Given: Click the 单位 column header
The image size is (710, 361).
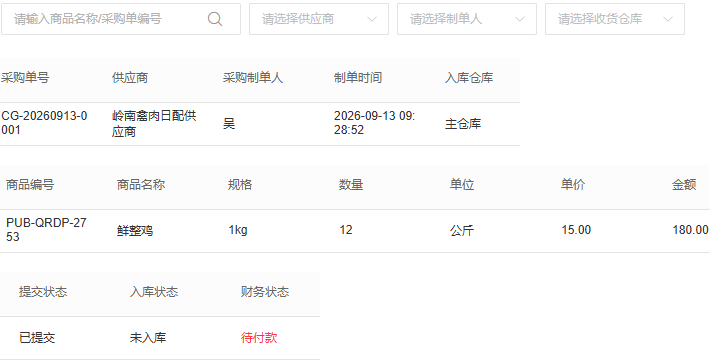Looking at the screenshot, I should pyautogui.click(x=462, y=185).
